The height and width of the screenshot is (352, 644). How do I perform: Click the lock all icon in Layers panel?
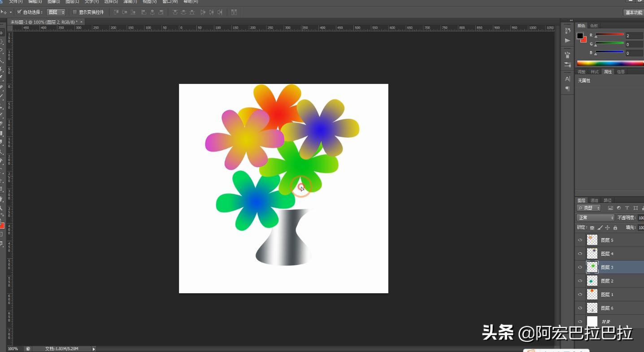point(615,228)
